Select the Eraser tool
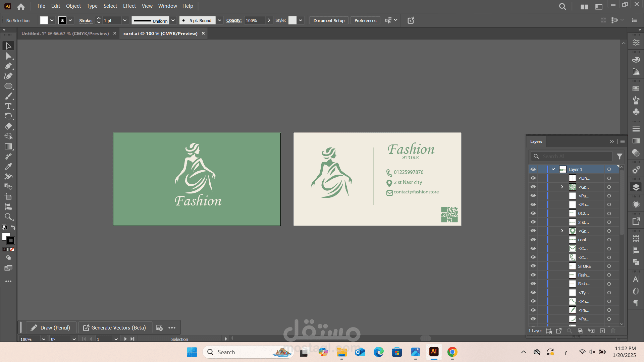 click(x=8, y=126)
